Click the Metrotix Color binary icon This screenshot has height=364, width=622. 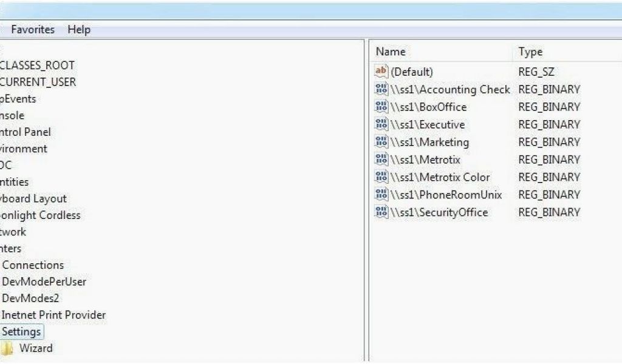(x=381, y=177)
